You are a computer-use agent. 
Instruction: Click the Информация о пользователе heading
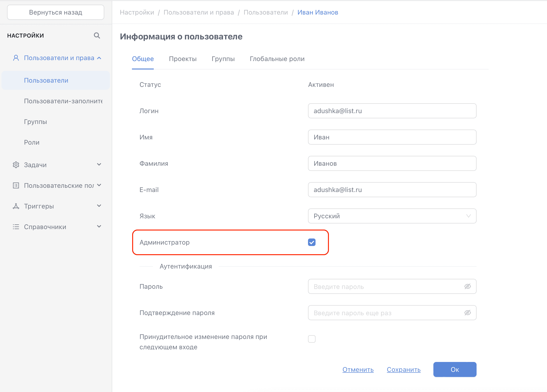(181, 37)
